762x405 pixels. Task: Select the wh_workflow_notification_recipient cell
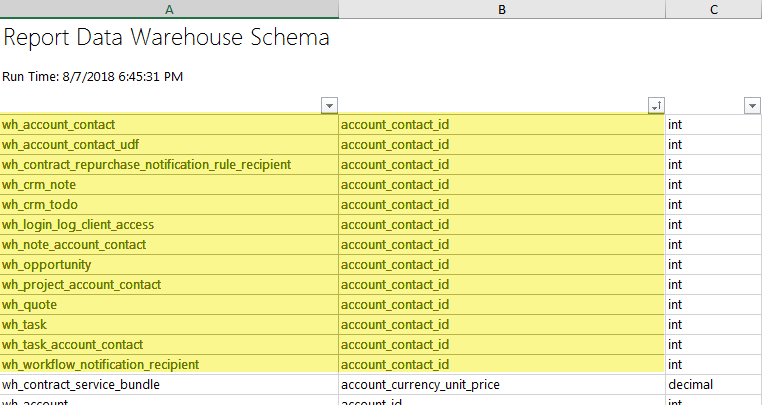[x=100, y=365]
